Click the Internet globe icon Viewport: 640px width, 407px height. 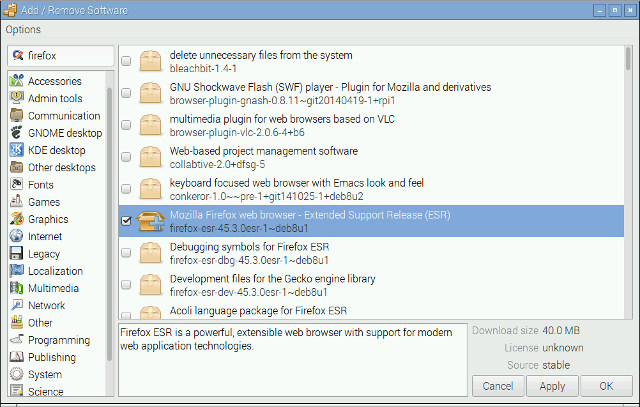tap(16, 236)
